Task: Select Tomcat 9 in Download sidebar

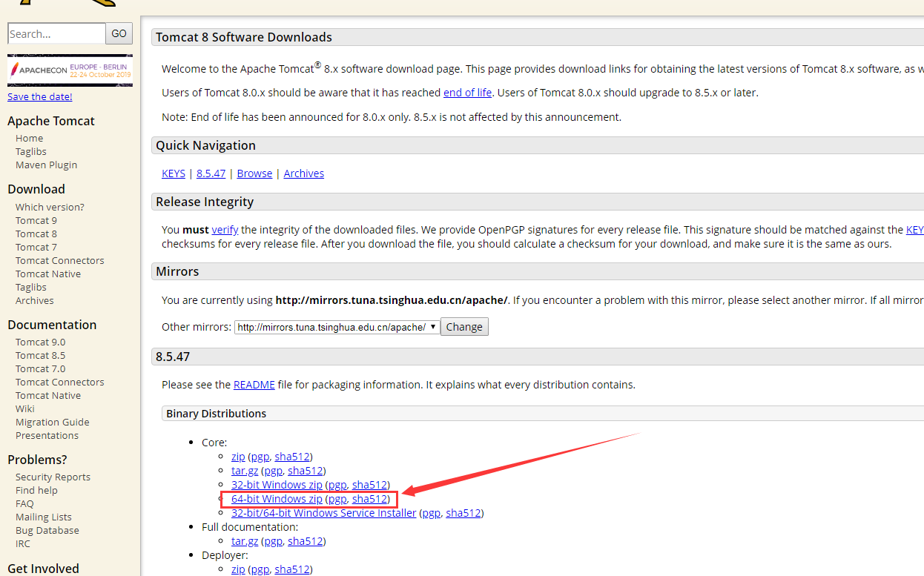Action: [36, 220]
